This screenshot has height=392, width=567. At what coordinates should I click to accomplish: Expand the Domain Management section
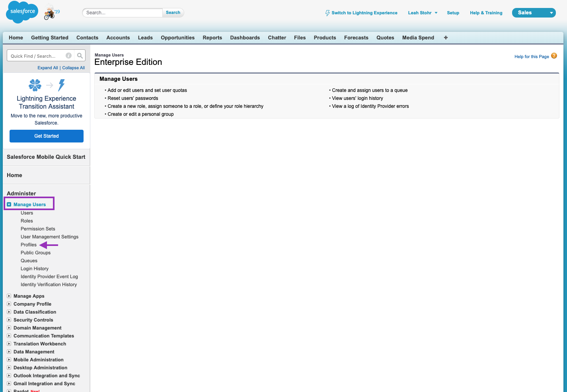point(9,328)
